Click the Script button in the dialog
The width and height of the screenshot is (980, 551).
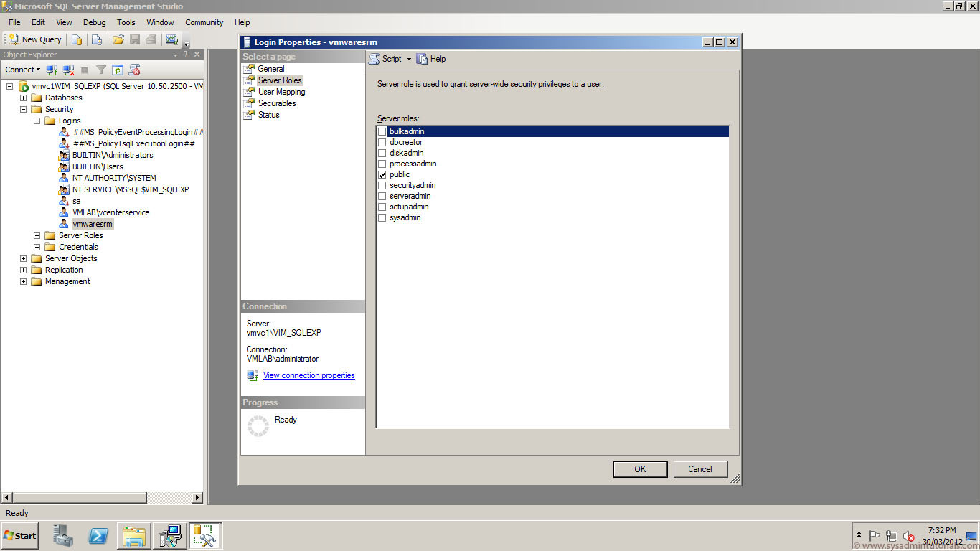pyautogui.click(x=385, y=59)
